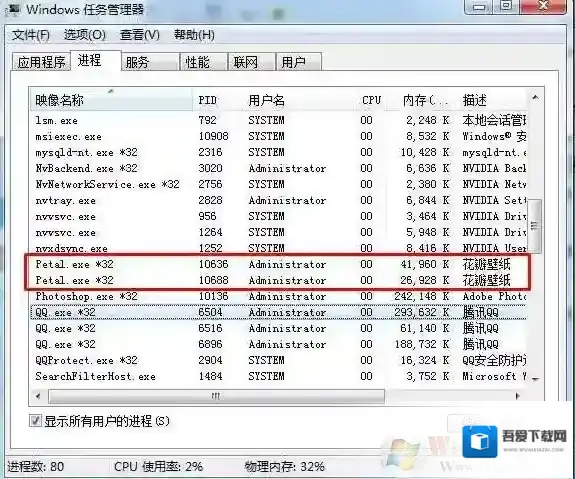Image resolution: width=575 pixels, height=479 pixels.
Task: Select nvvsvc.exe with PID 956
Action: click(279, 216)
